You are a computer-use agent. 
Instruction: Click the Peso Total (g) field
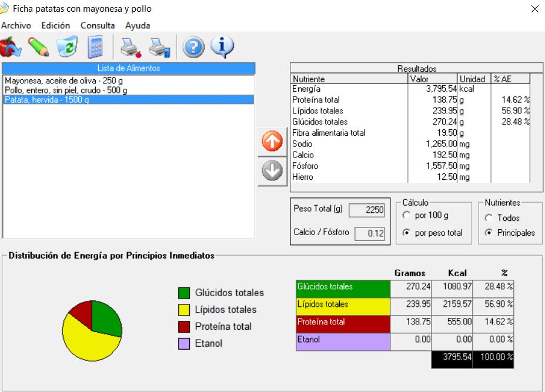click(367, 210)
